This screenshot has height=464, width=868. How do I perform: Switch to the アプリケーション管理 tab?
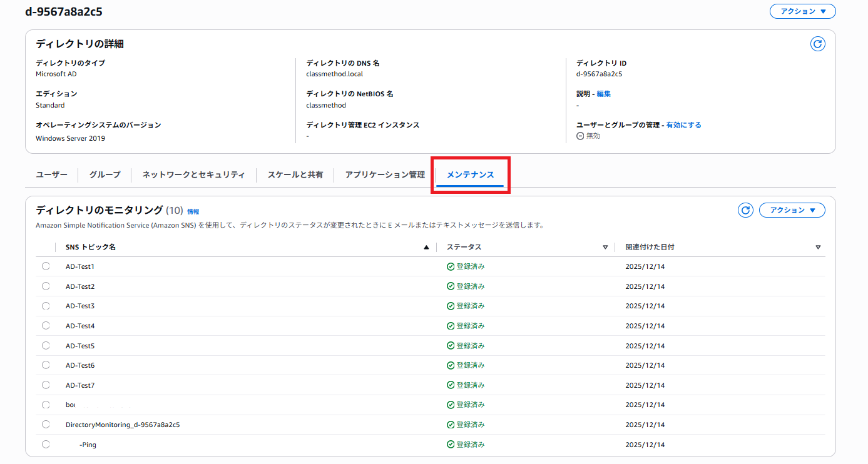click(x=385, y=175)
